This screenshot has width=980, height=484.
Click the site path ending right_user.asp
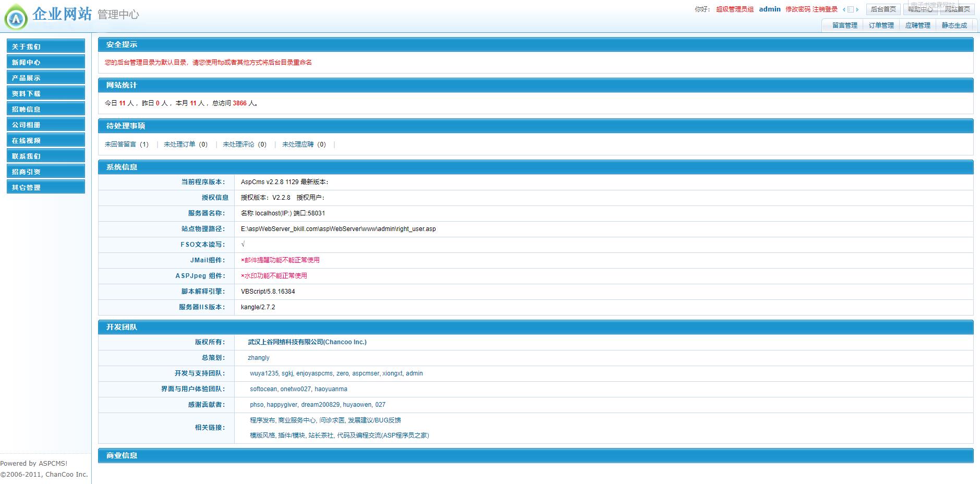338,229
